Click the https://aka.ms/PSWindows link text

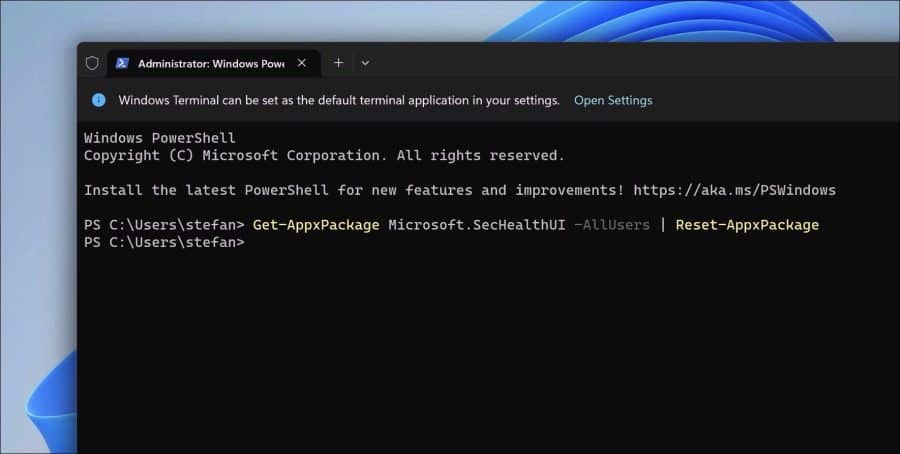point(735,190)
